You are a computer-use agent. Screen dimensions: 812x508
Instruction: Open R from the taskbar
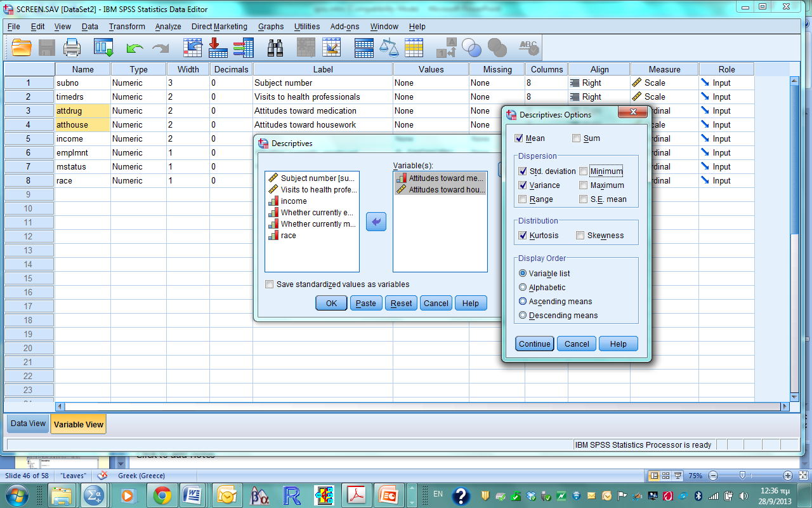click(292, 495)
